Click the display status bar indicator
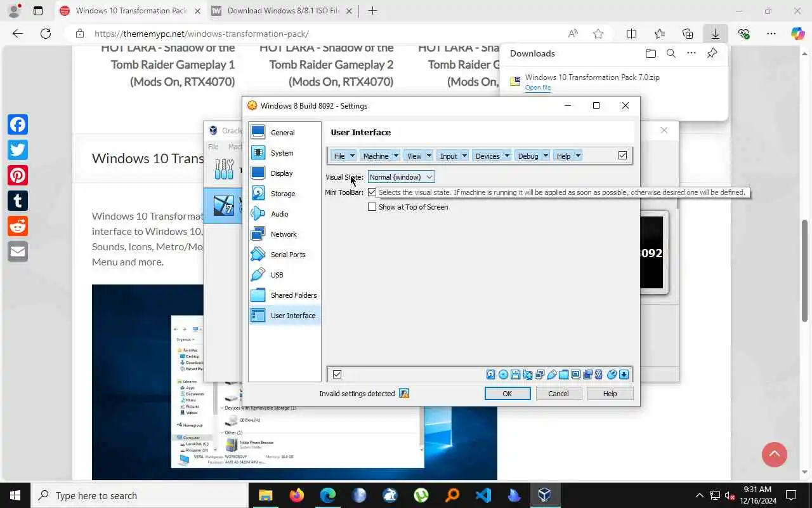The height and width of the screenshot is (508, 812). pos(576,375)
